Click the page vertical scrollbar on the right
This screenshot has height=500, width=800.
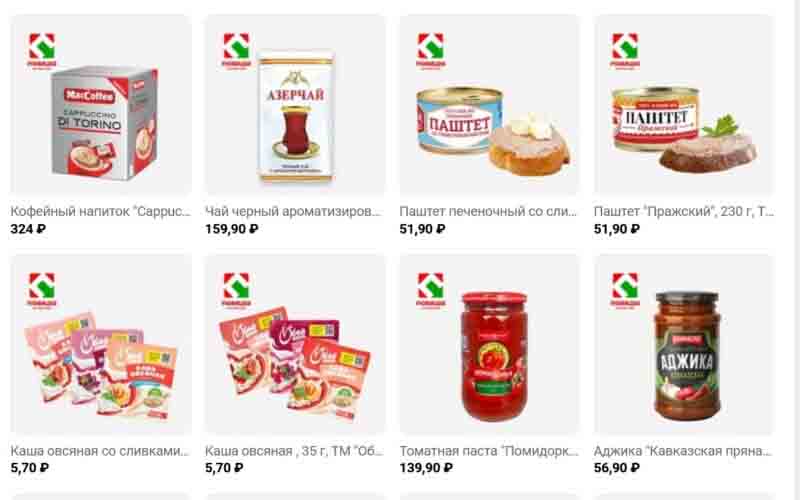click(x=794, y=250)
